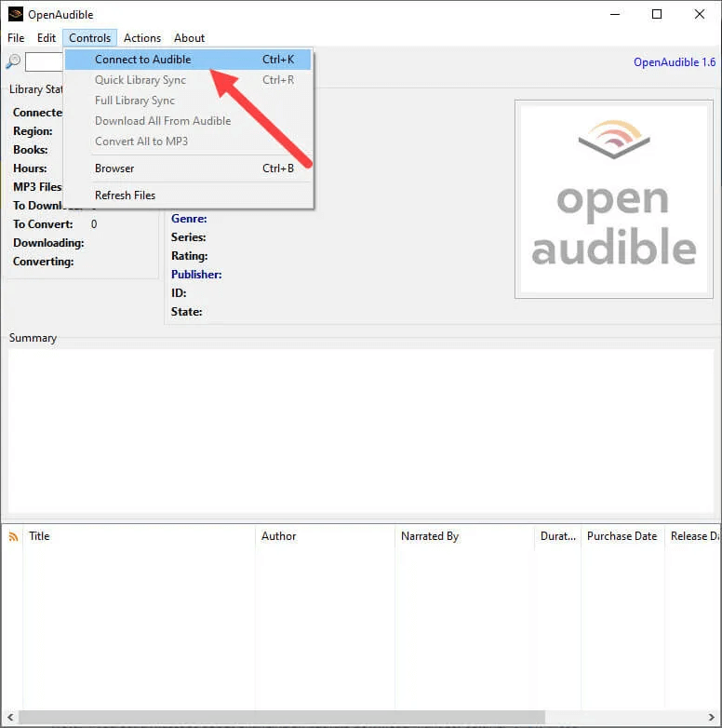Viewport: 722px width, 728px height.
Task: Sort the book list by Author column
Action: pyautogui.click(x=325, y=536)
